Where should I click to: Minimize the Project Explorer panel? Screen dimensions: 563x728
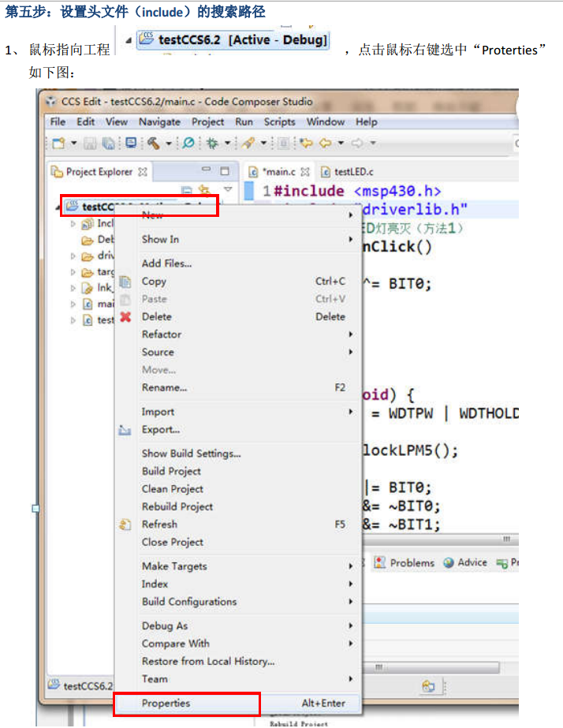coord(206,169)
